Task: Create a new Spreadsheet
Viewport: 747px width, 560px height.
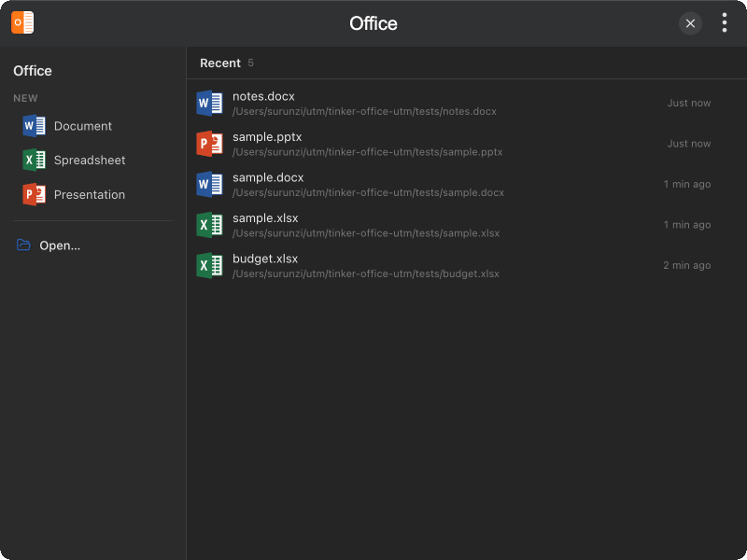Action: pyautogui.click(x=92, y=161)
